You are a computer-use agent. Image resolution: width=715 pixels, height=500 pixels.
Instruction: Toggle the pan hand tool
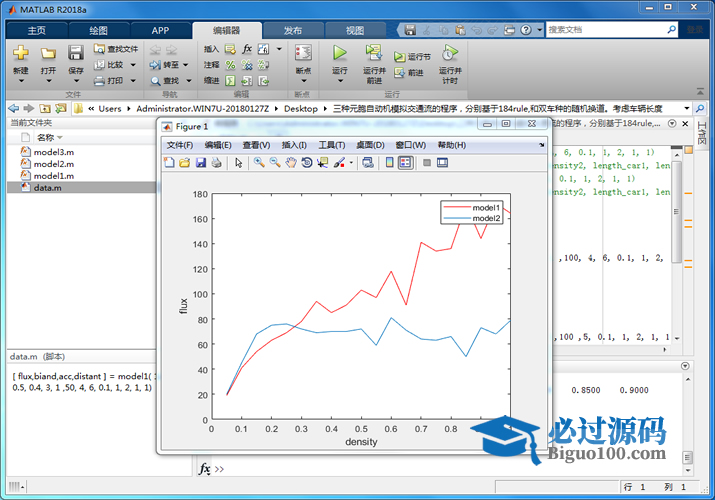click(291, 162)
